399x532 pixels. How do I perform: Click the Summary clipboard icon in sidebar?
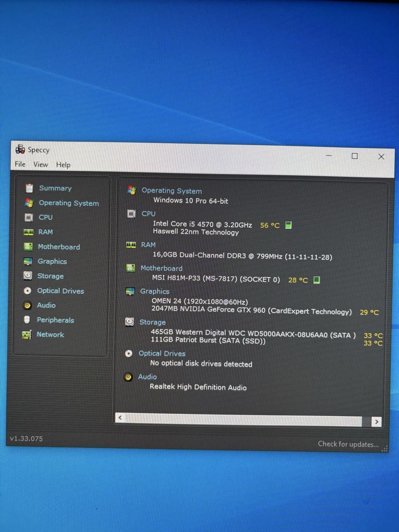pyautogui.click(x=29, y=188)
